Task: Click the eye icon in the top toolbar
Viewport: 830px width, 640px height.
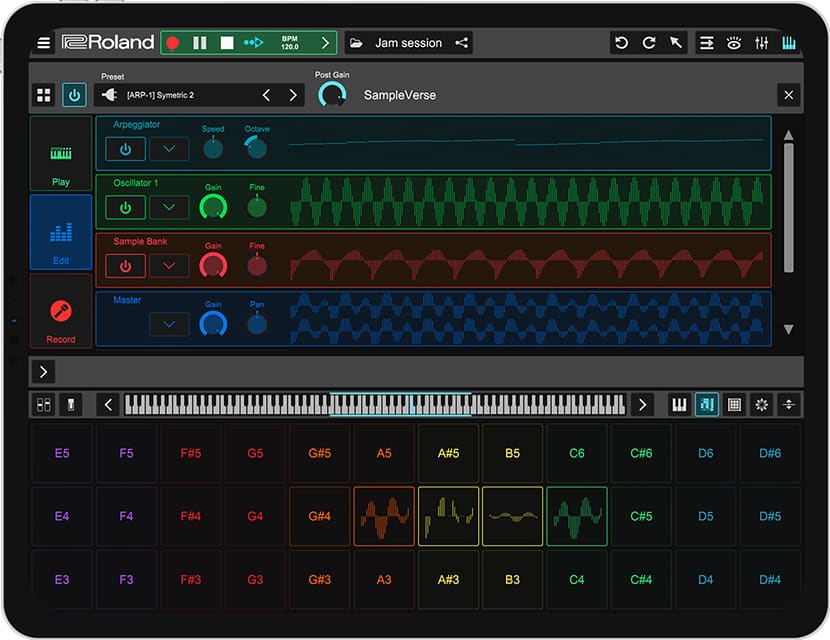Action: (x=734, y=43)
